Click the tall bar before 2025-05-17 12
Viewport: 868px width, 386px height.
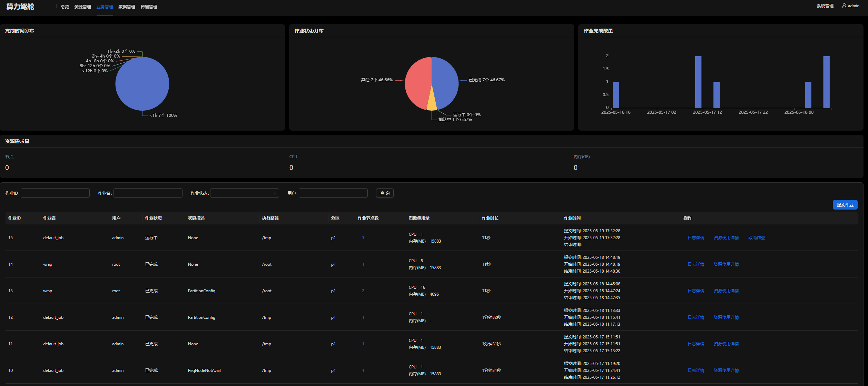(698, 82)
